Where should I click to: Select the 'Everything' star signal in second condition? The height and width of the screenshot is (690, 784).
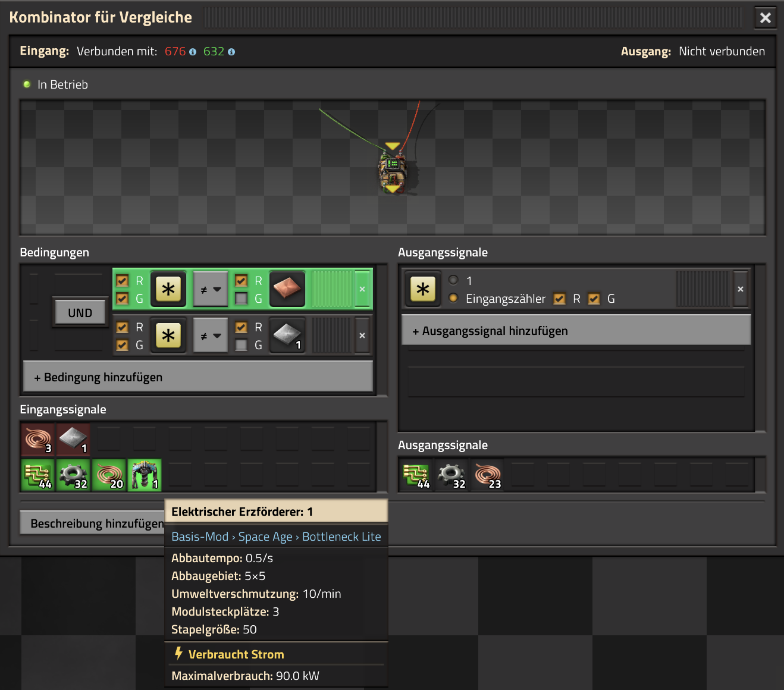168,335
